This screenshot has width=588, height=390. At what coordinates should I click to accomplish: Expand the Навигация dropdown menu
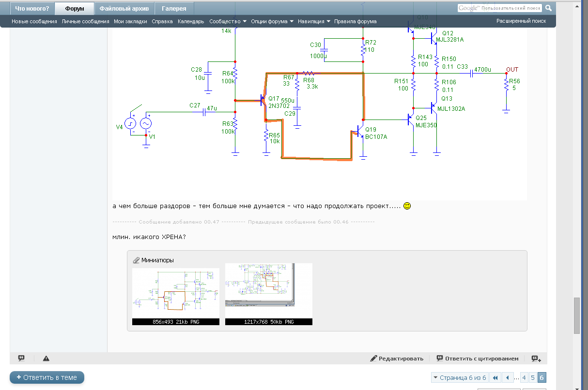pos(314,21)
